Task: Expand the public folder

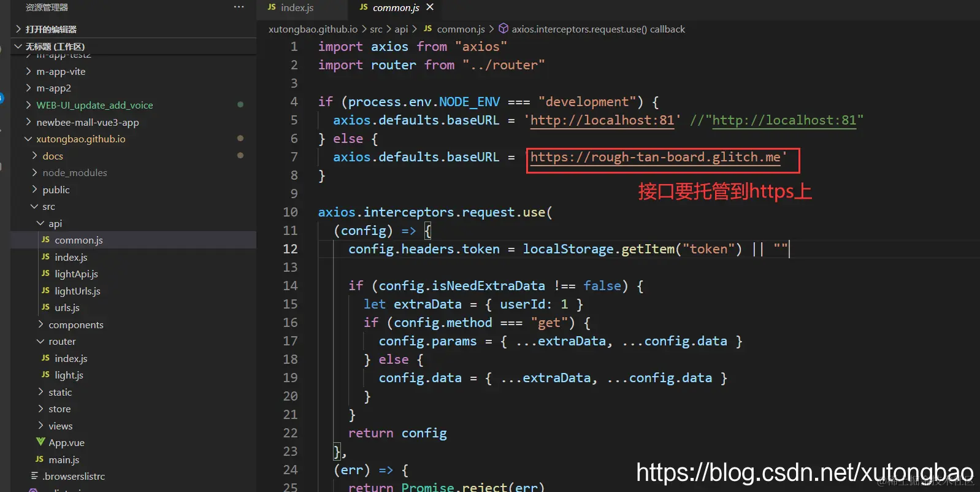Action: (x=56, y=190)
